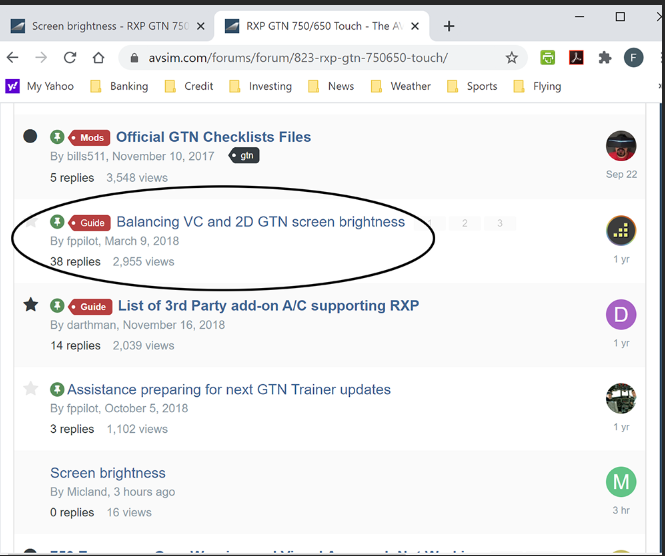Go back using the browser back arrow

tap(13, 57)
